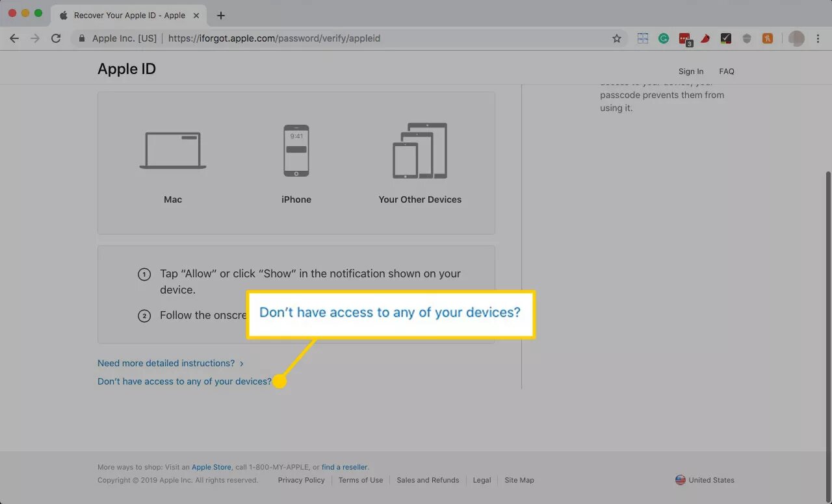Click the American flag country icon

680,480
